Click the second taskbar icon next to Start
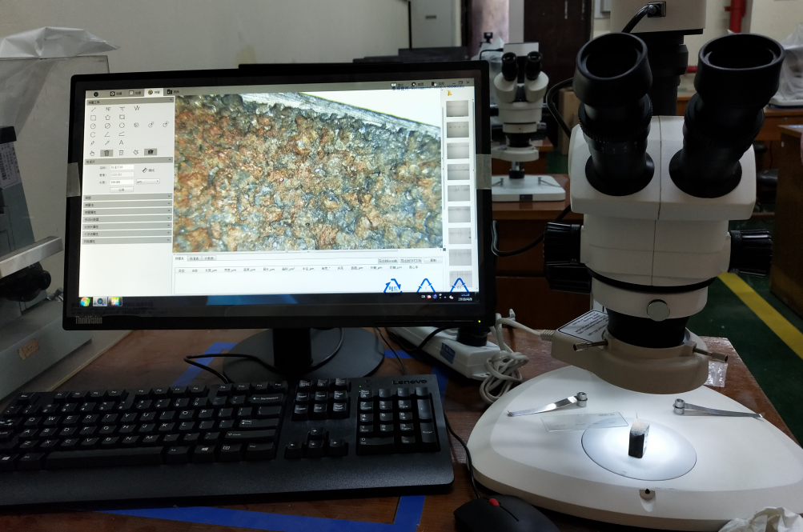 [100, 302]
